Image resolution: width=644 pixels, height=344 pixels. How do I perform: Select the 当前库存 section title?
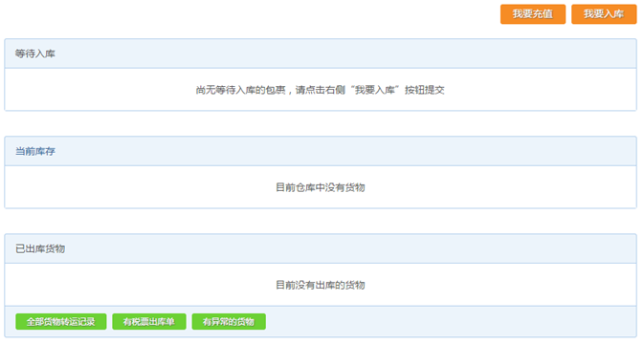click(35, 151)
